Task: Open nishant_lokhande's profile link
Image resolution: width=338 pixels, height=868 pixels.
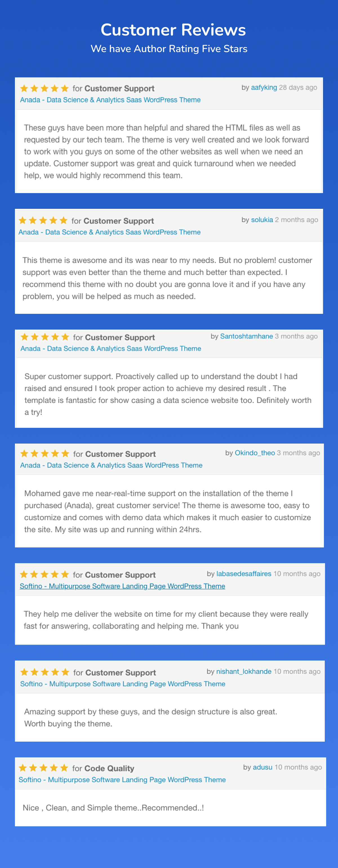Action: (244, 671)
